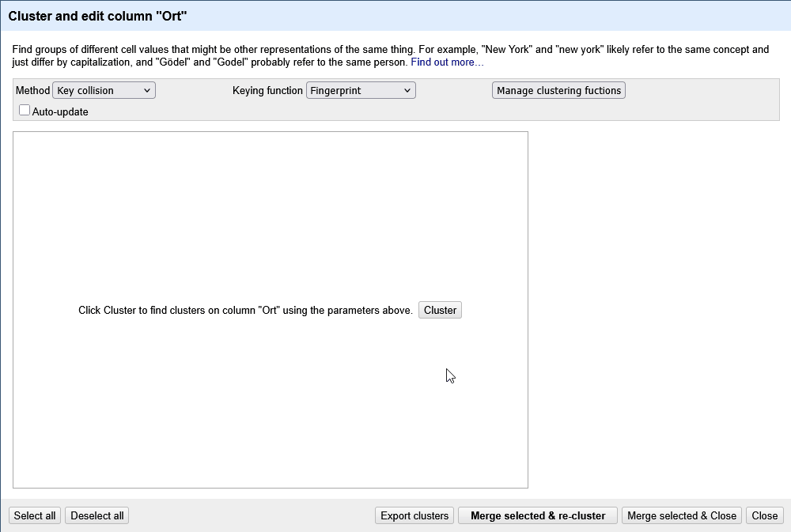This screenshot has height=532, width=791.
Task: Enable the Auto-update checkbox
Action: (x=25, y=109)
